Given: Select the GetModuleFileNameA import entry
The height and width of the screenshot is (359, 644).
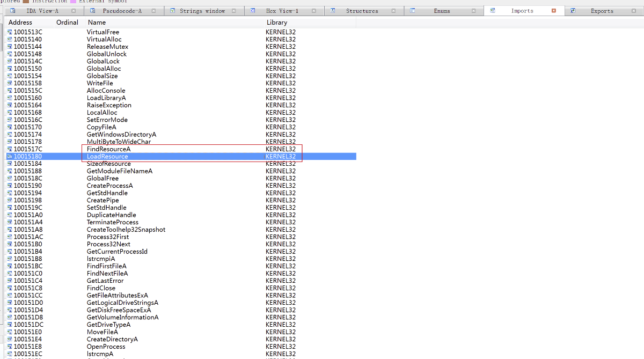Looking at the screenshot, I should (x=120, y=171).
